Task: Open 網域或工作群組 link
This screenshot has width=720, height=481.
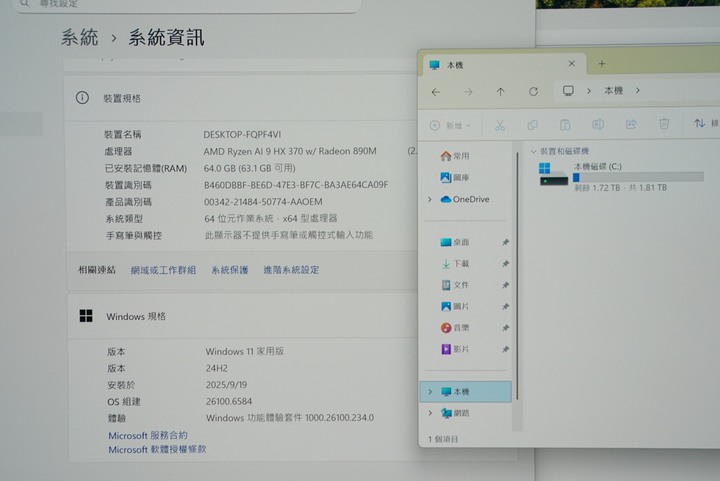Action: point(163,270)
